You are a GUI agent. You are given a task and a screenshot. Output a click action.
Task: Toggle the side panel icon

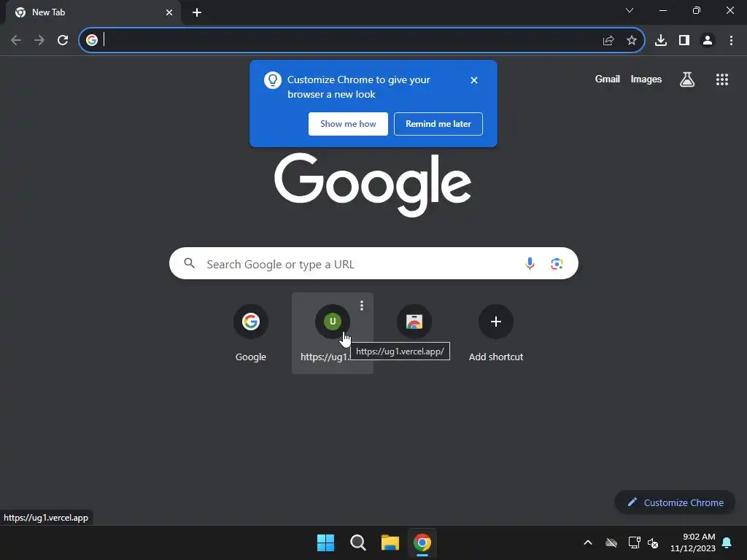684,41
